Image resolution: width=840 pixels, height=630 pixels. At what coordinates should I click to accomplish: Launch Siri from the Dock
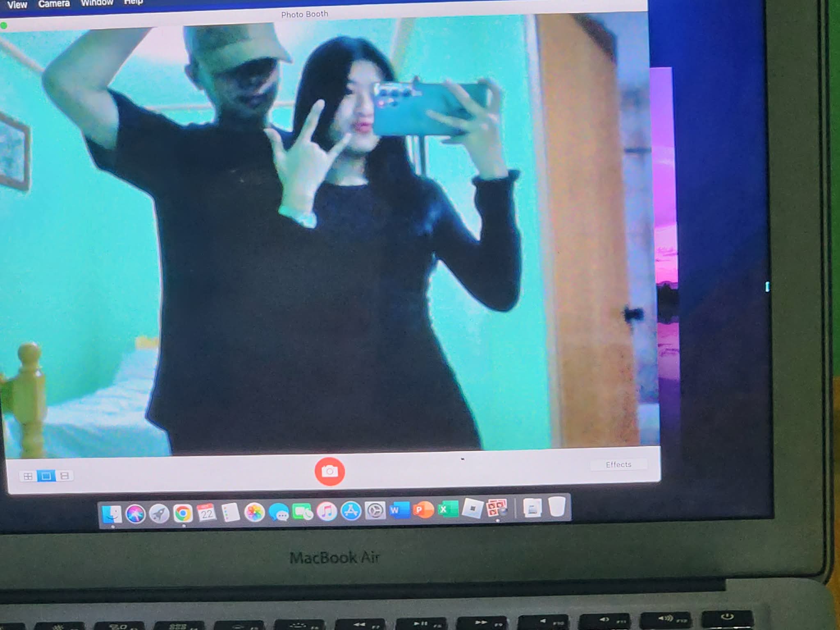coord(135,514)
